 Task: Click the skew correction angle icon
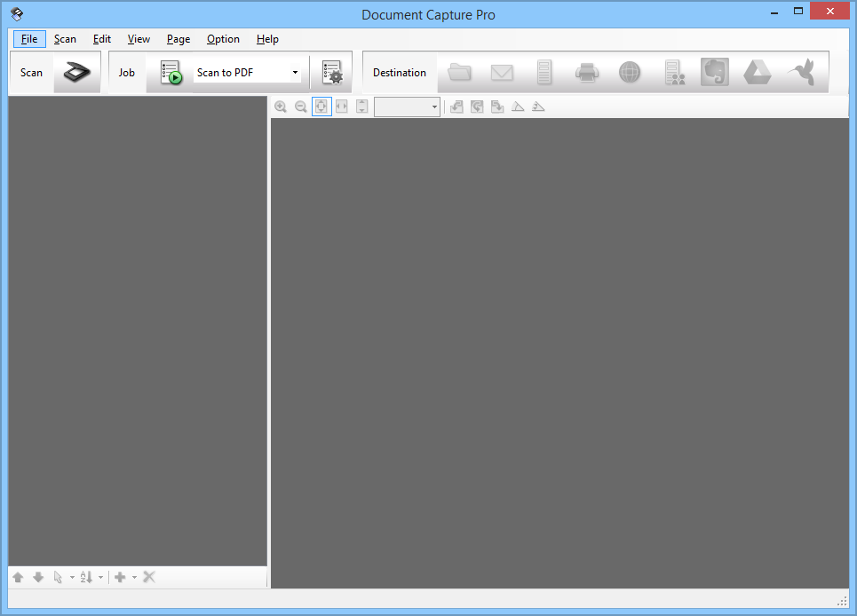click(x=518, y=107)
